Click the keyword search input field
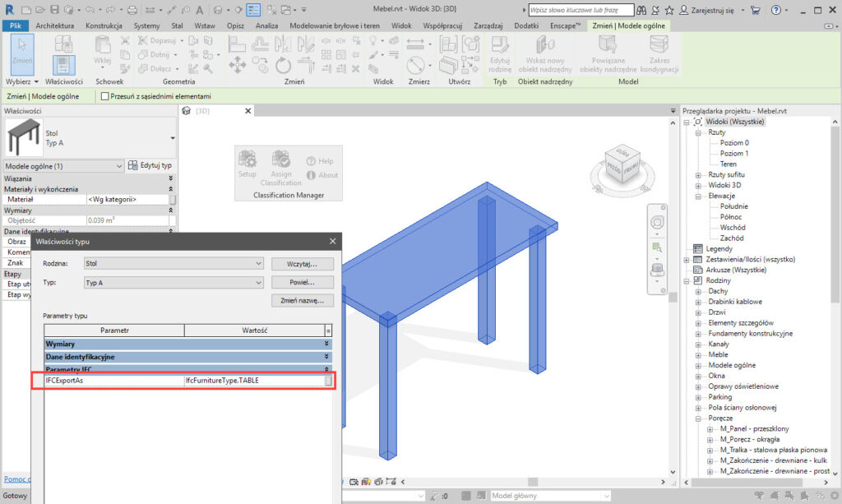This screenshot has height=504, width=842. (581, 10)
